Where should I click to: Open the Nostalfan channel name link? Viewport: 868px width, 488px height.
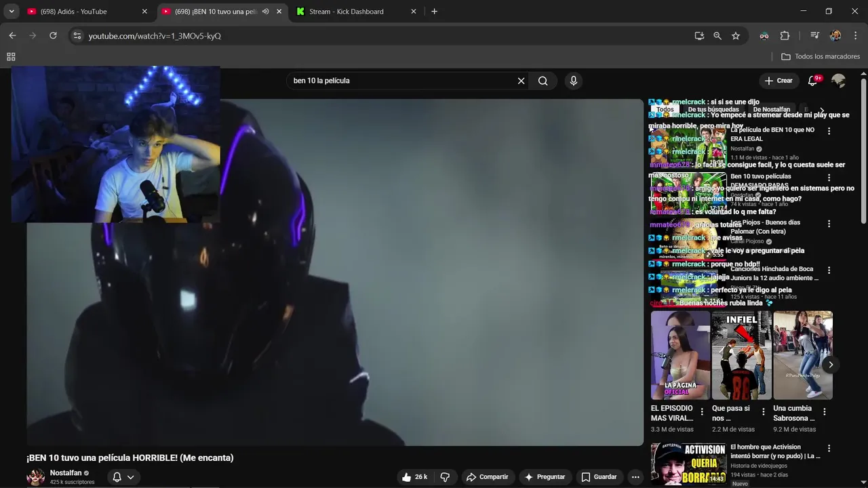(66, 473)
